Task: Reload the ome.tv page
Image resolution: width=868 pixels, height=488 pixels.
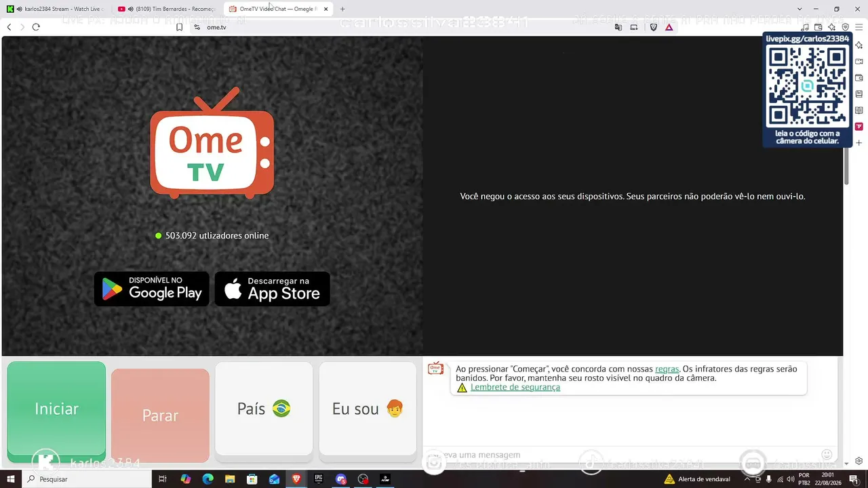Action: (36, 27)
